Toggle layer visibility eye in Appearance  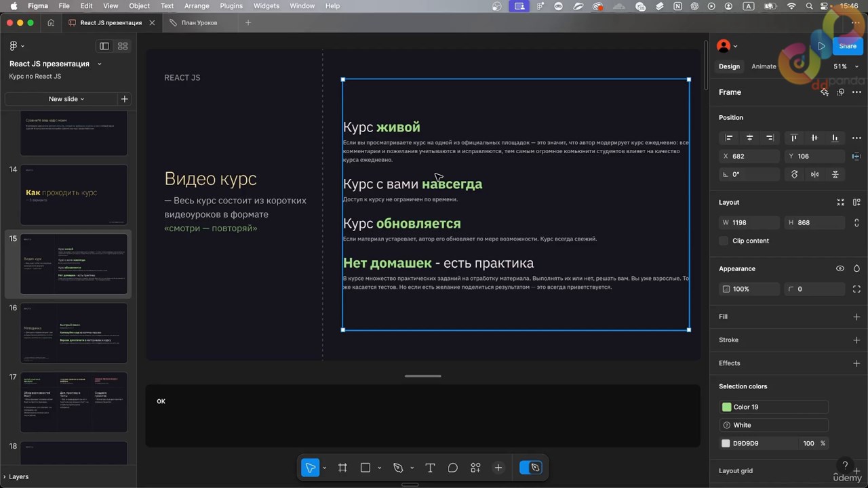840,268
